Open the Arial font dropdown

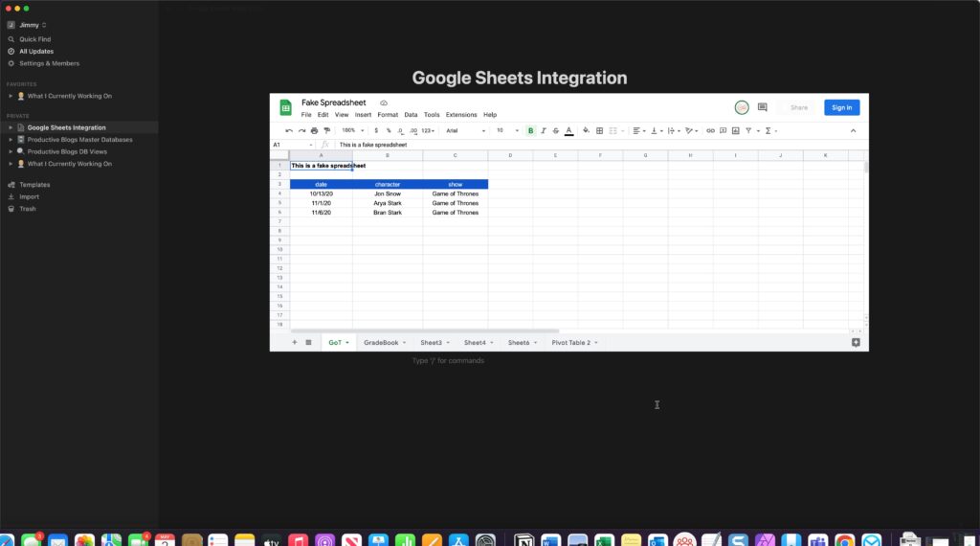pyautogui.click(x=465, y=130)
